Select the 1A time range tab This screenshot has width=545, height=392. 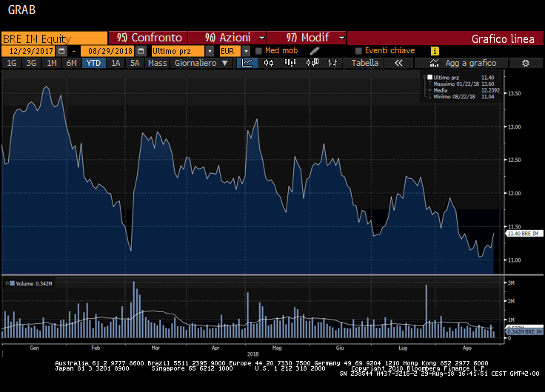(116, 63)
